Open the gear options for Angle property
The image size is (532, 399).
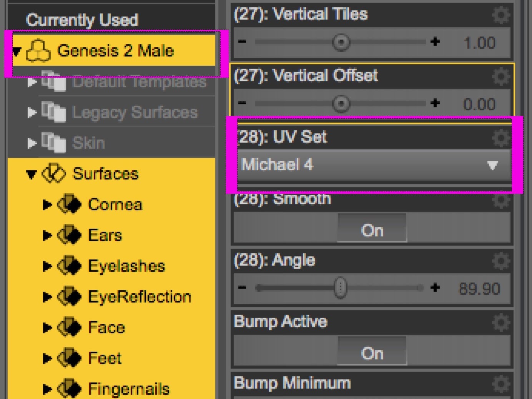501,261
